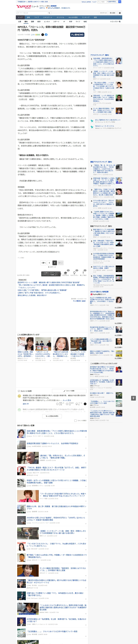Click the マイページ link

pos(103,13)
